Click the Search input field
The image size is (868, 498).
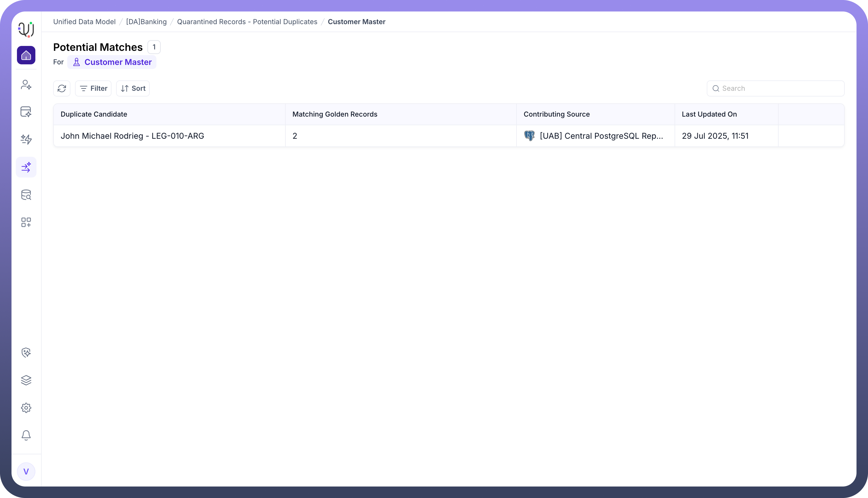pyautogui.click(x=775, y=88)
